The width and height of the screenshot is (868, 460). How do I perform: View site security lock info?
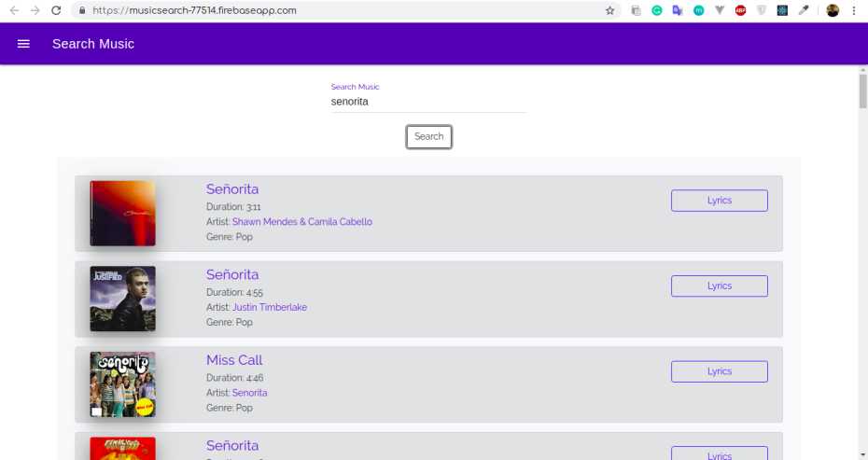point(82,10)
